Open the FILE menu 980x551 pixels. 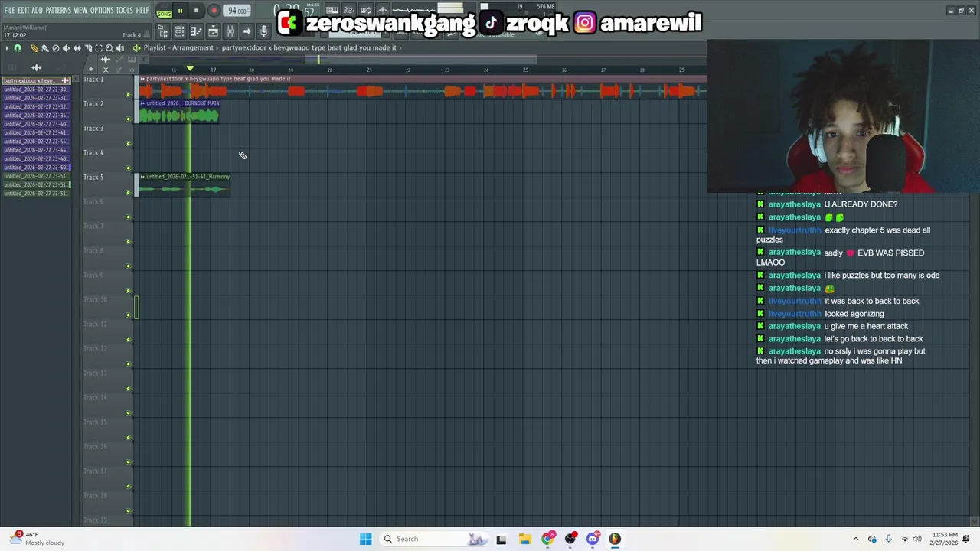[x=9, y=10]
